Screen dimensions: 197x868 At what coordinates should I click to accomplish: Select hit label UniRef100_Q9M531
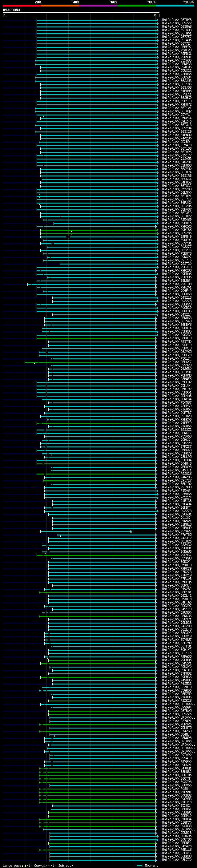(177, 57)
